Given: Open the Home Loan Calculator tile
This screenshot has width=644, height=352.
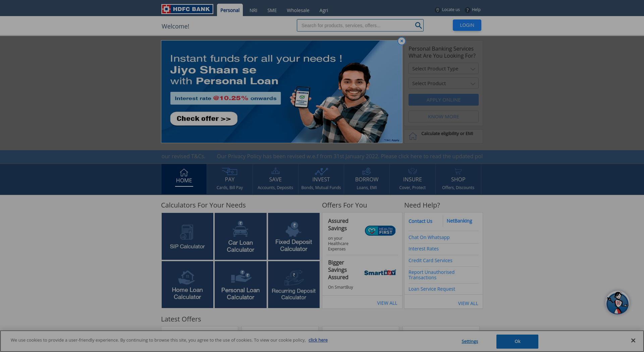Looking at the screenshot, I should coord(187,285).
